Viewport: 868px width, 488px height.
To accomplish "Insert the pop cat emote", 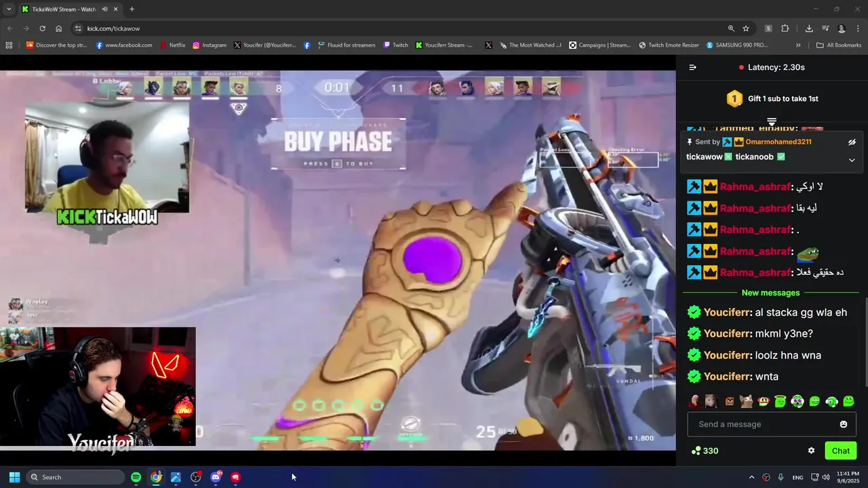I will click(x=746, y=401).
